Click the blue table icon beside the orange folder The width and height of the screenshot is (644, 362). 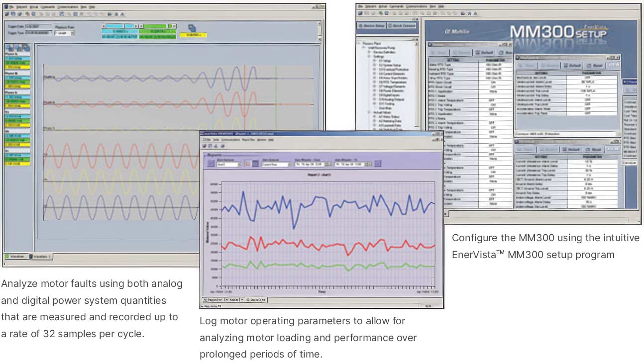pos(256,163)
